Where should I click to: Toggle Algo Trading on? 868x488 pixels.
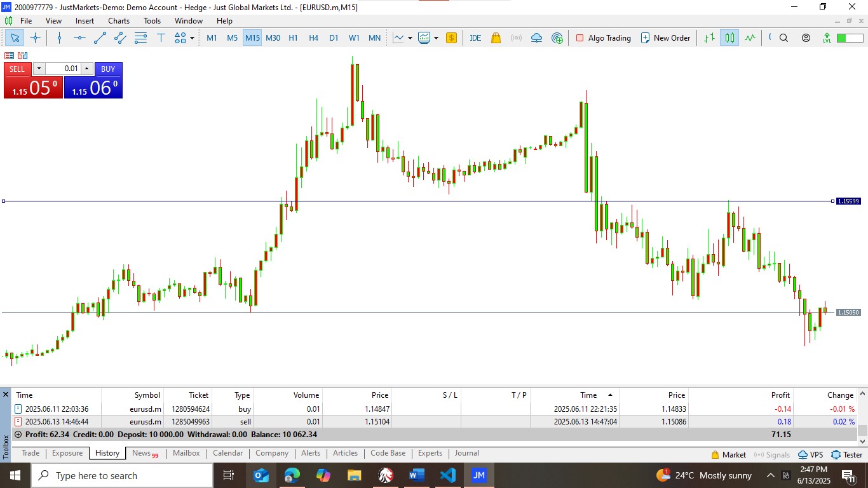point(603,38)
